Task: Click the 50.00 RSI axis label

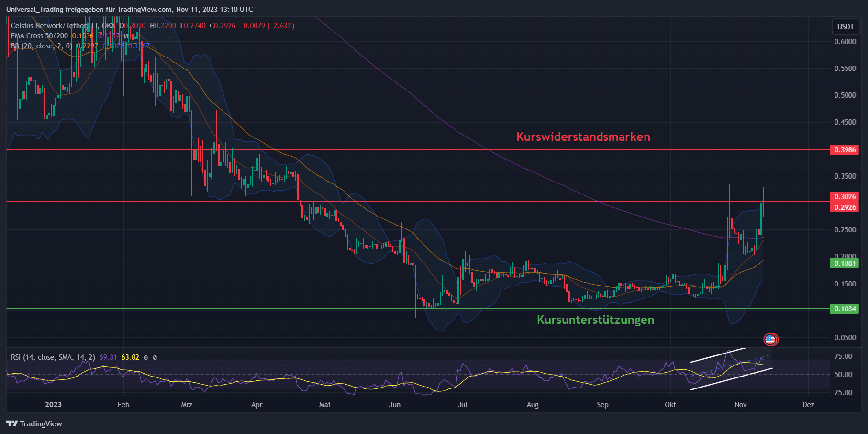Action: tap(843, 375)
